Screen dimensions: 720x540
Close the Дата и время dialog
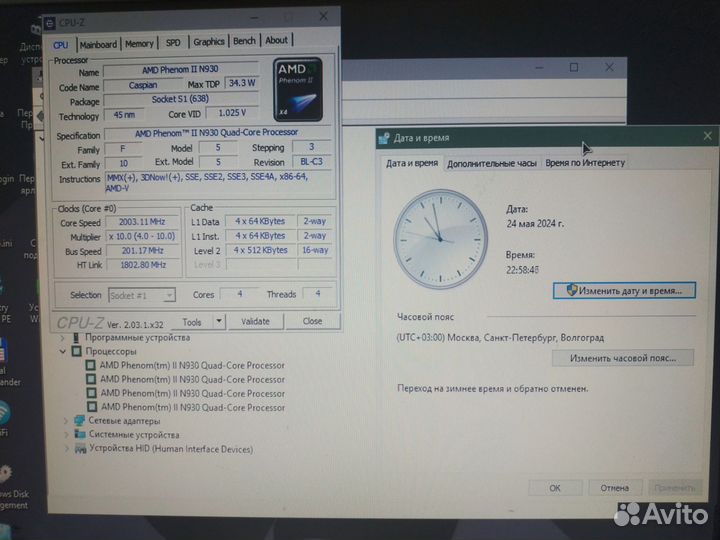[708, 136]
